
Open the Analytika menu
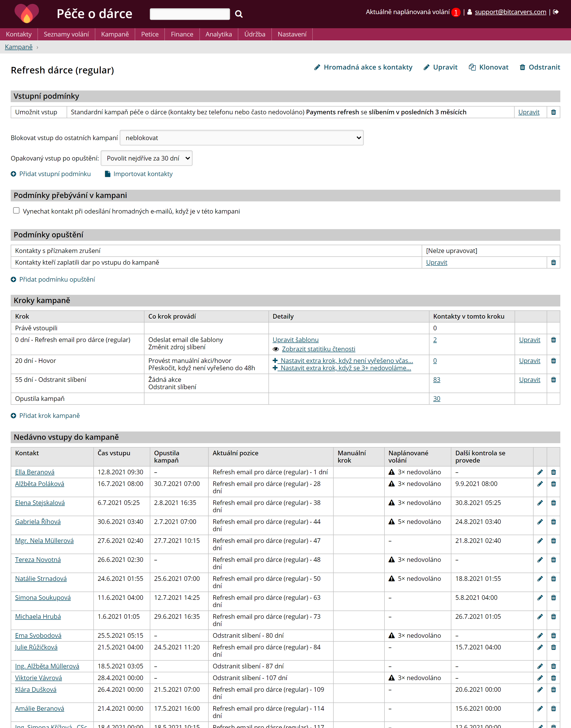(218, 34)
